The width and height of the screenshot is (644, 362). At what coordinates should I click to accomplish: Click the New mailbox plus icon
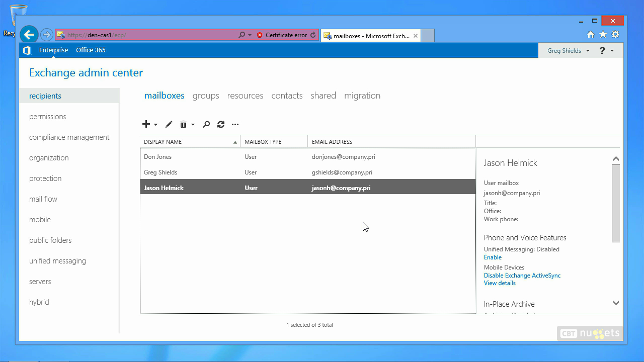point(146,124)
